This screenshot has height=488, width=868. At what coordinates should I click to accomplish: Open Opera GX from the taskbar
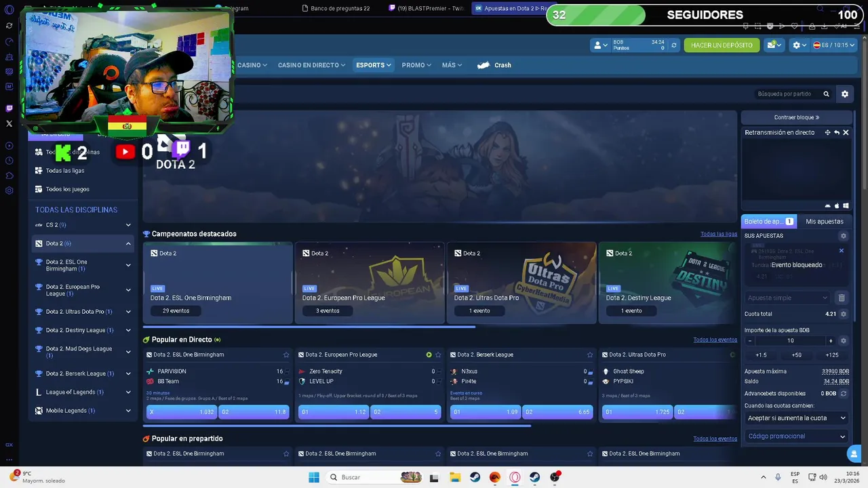pyautogui.click(x=515, y=477)
